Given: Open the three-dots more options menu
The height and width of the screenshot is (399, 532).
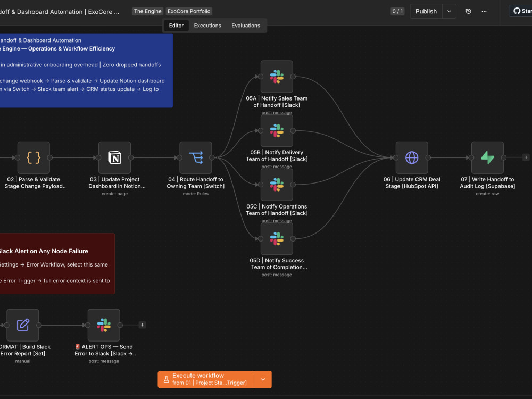Looking at the screenshot, I should (484, 11).
